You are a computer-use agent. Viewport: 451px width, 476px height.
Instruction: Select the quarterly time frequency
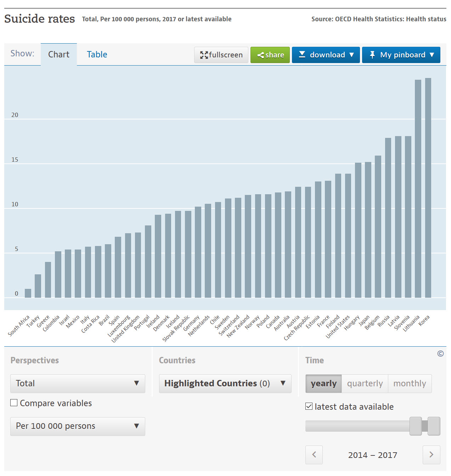click(x=365, y=383)
